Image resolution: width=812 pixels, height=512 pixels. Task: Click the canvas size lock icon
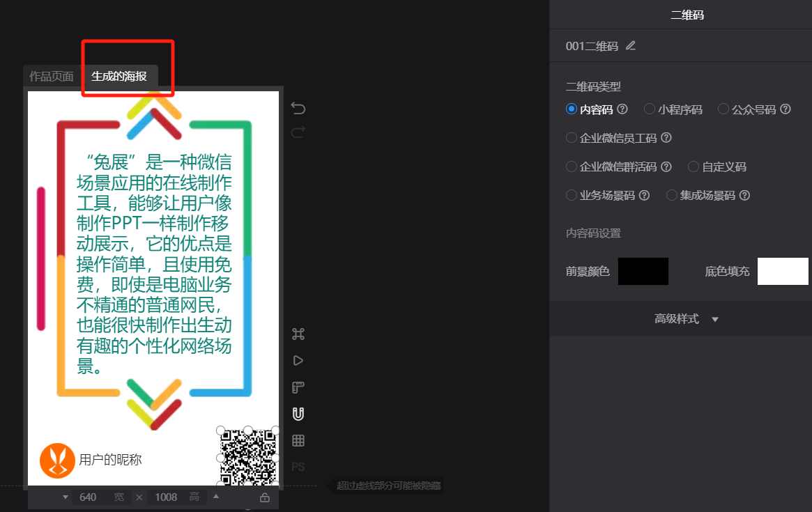pyautogui.click(x=265, y=497)
